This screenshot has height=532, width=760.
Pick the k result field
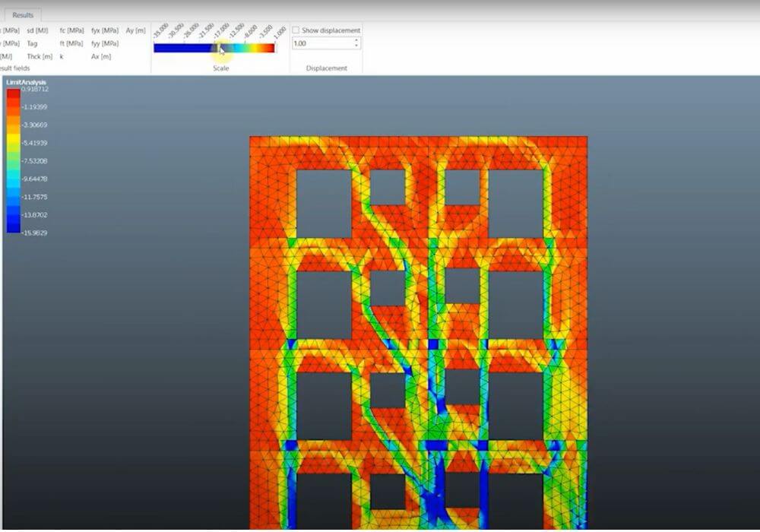click(62, 56)
